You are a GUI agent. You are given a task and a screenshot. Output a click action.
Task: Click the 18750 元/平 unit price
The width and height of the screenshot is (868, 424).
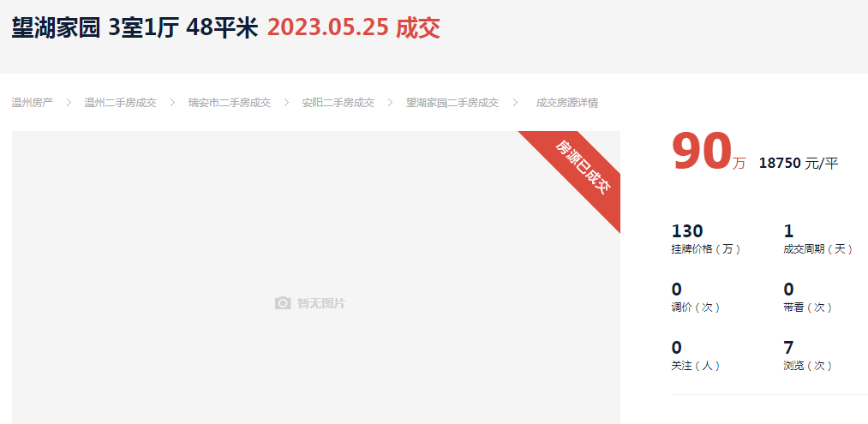click(x=799, y=163)
